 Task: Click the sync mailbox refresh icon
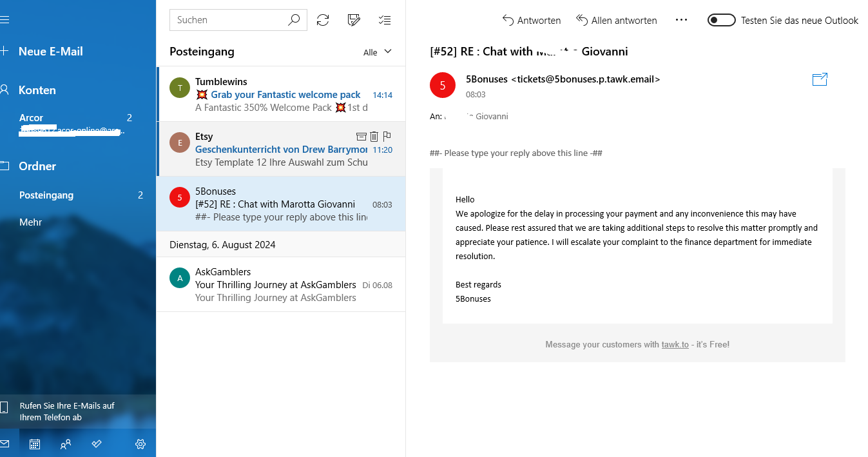[323, 20]
